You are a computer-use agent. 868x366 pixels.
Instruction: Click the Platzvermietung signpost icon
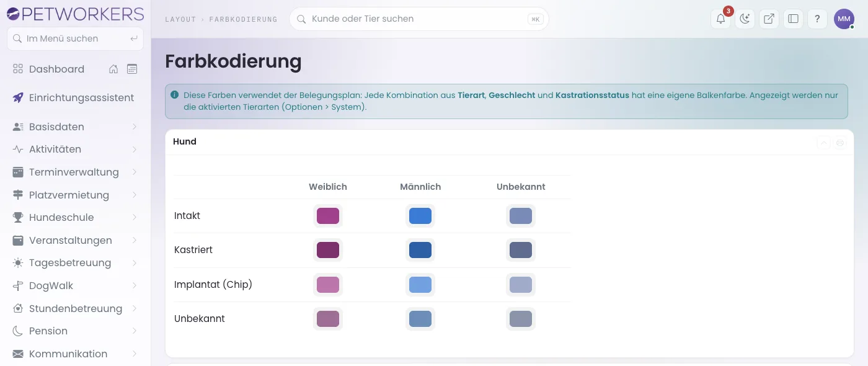click(18, 195)
